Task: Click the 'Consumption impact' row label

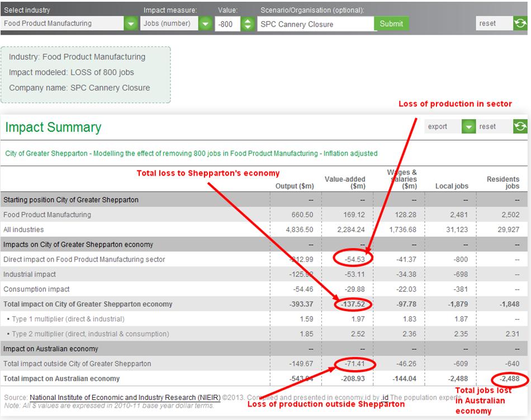Action: [x=36, y=289]
